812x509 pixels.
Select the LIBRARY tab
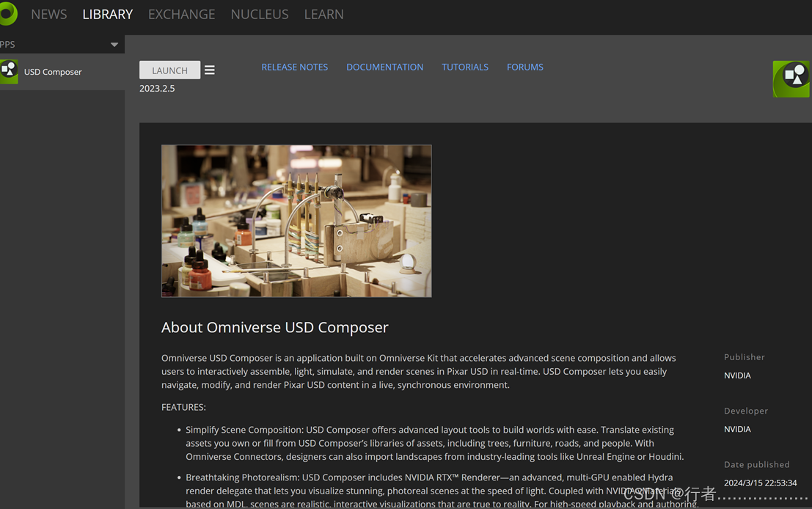pos(107,14)
